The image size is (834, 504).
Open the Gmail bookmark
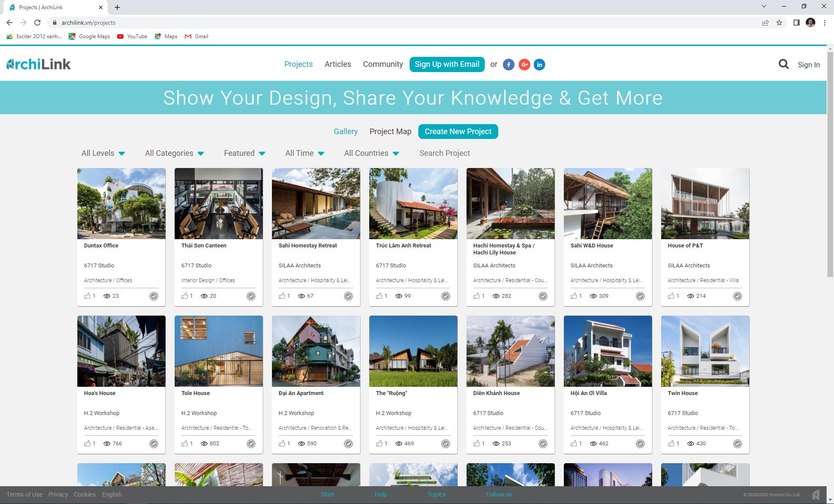[197, 36]
